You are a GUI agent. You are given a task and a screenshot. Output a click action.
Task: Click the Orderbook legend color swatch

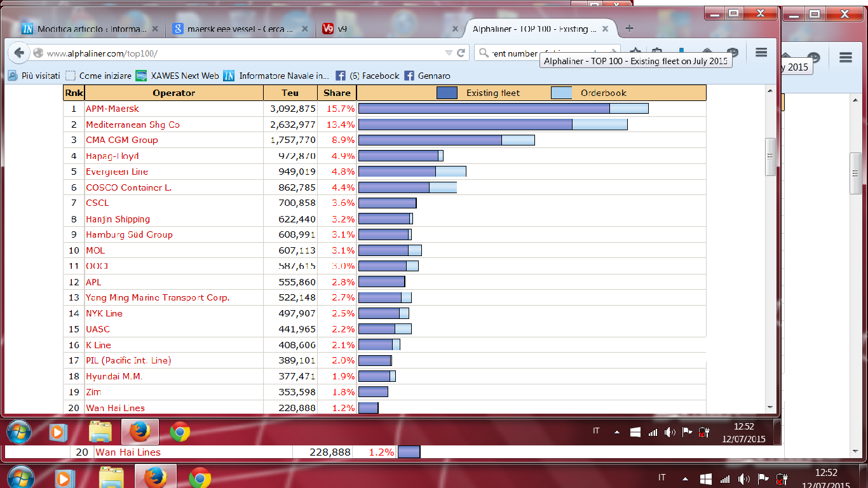click(x=561, y=93)
